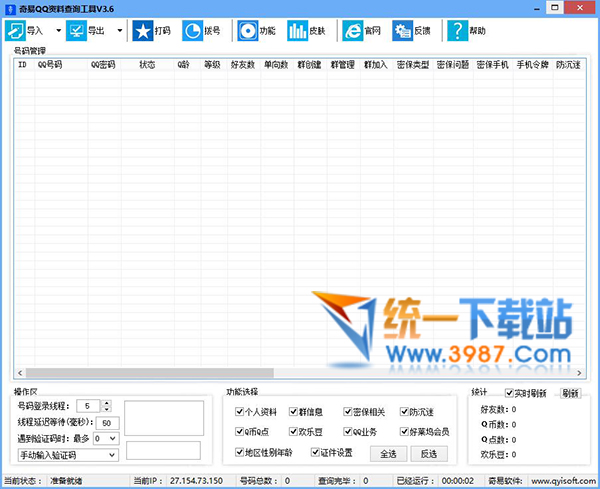Expand the 导出 dropdown arrow
Viewport: 600px width, 489px height.
coord(120,31)
